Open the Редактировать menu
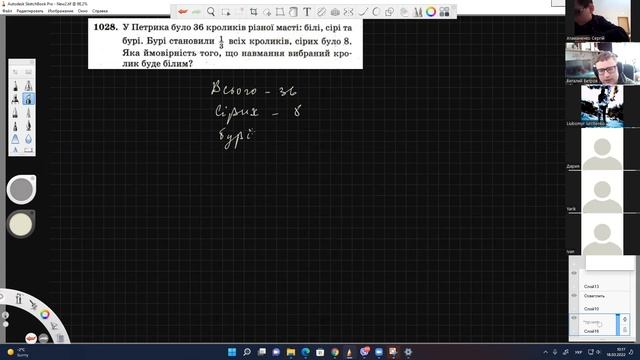 [x=29, y=11]
